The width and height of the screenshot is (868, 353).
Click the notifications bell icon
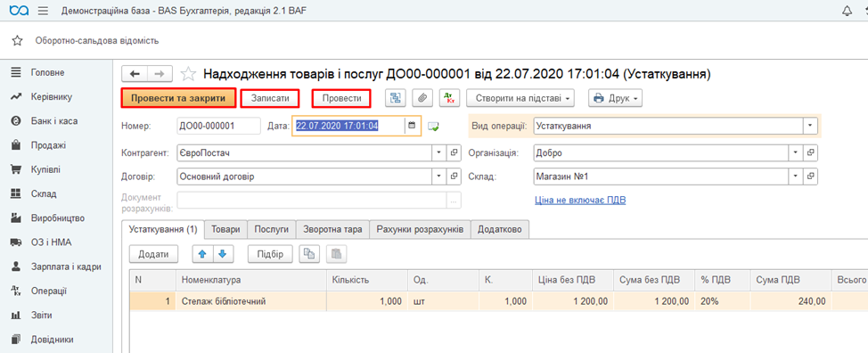pyautogui.click(x=847, y=11)
